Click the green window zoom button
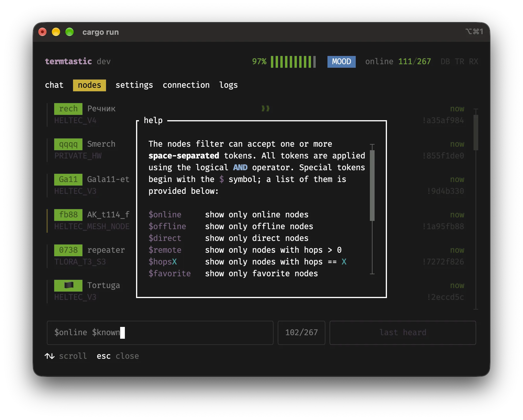 pos(69,32)
